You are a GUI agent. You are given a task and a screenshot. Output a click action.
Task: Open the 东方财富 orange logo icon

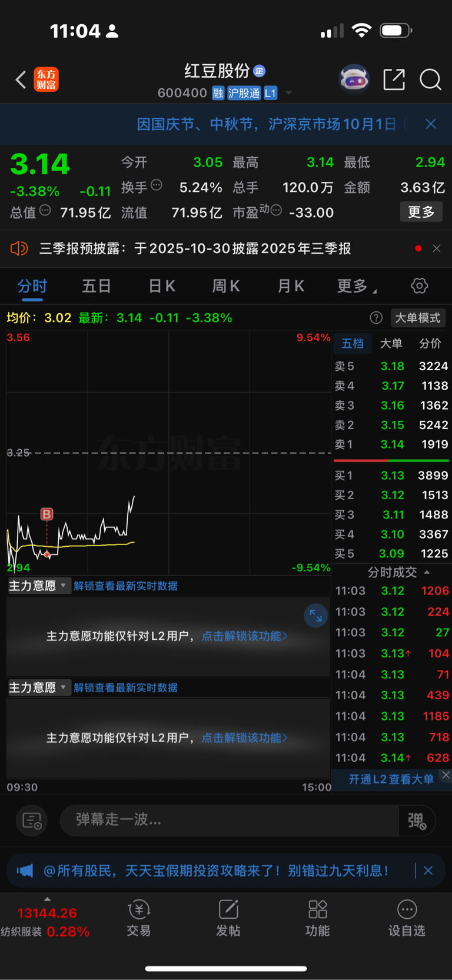[x=46, y=79]
